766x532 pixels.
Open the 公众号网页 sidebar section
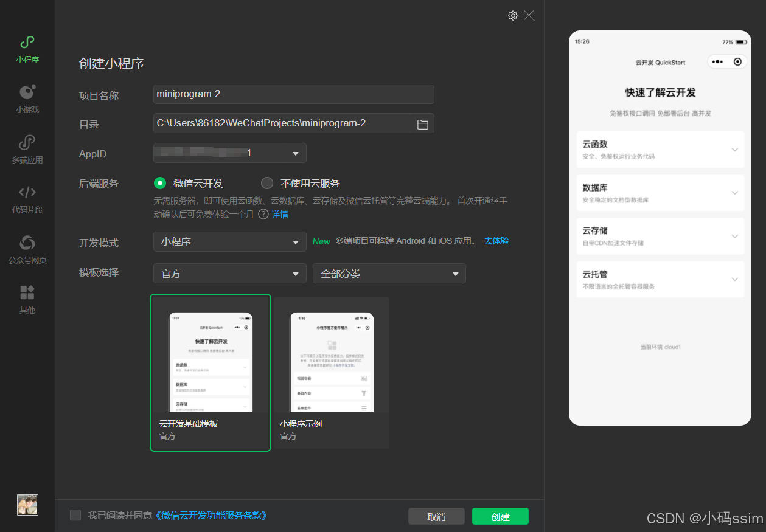point(27,250)
